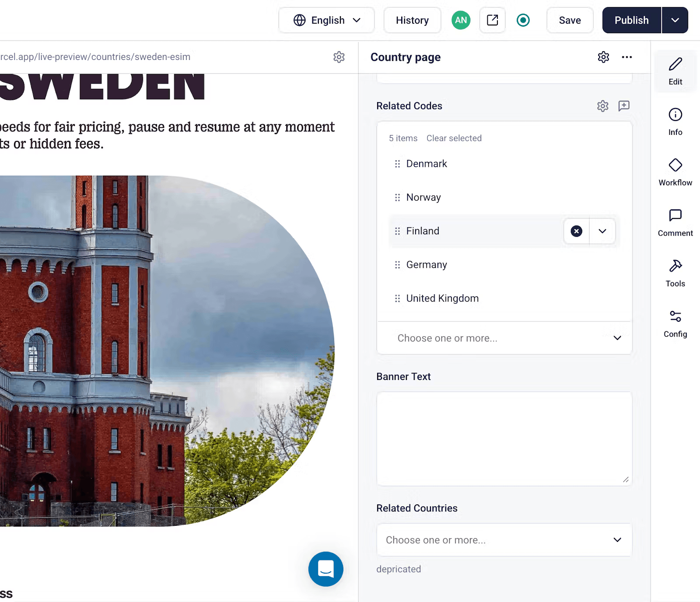The width and height of the screenshot is (700, 602).
Task: Save the document
Action: point(570,20)
